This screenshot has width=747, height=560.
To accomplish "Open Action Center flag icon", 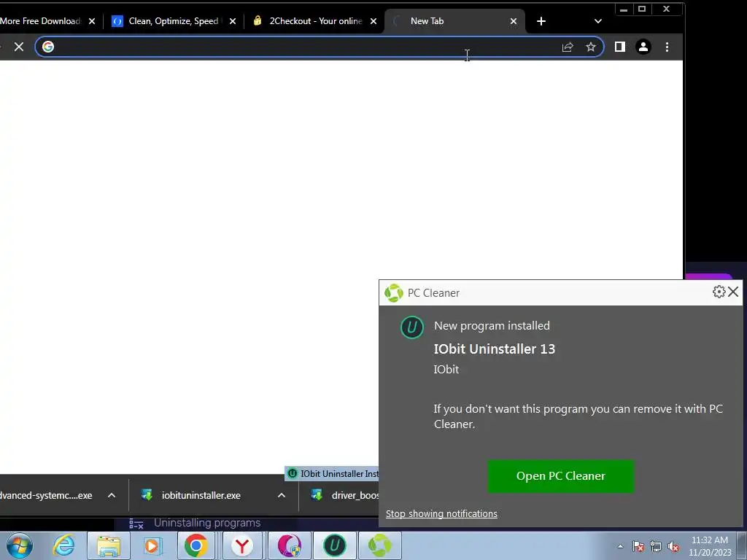I will coord(638,546).
